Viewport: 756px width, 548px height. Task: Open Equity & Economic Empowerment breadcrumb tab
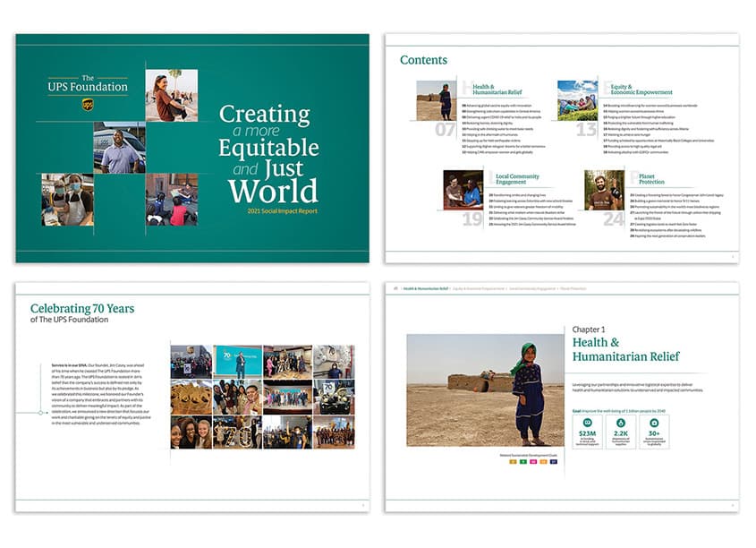coord(479,288)
